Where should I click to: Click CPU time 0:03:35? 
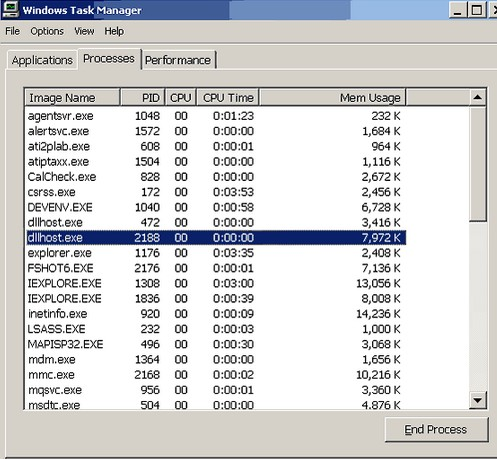(x=233, y=253)
